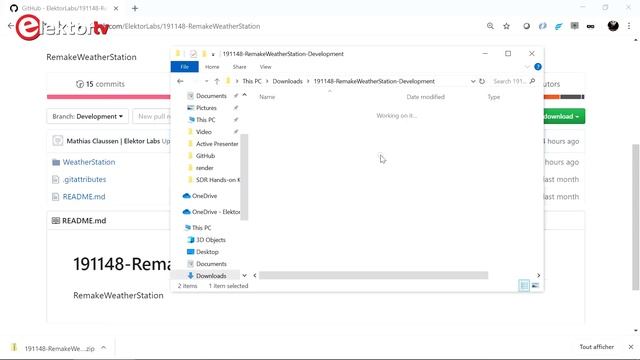The image size is (640, 360).
Task: Click the Explorer search box
Action: [x=509, y=81]
